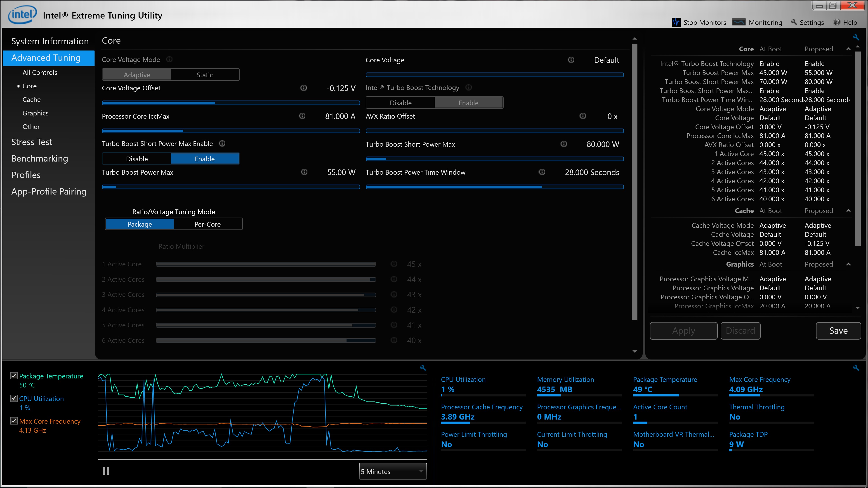Click the Discard button
This screenshot has width=868, height=488.
(x=740, y=331)
